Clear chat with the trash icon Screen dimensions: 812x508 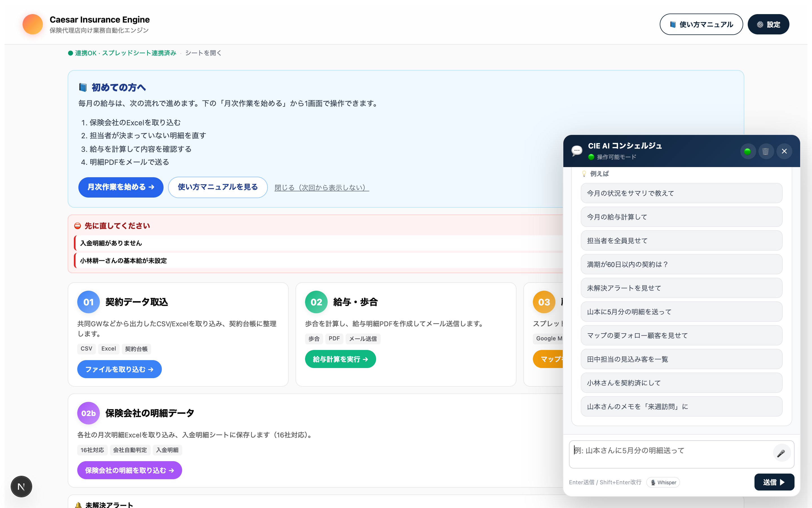(766, 151)
